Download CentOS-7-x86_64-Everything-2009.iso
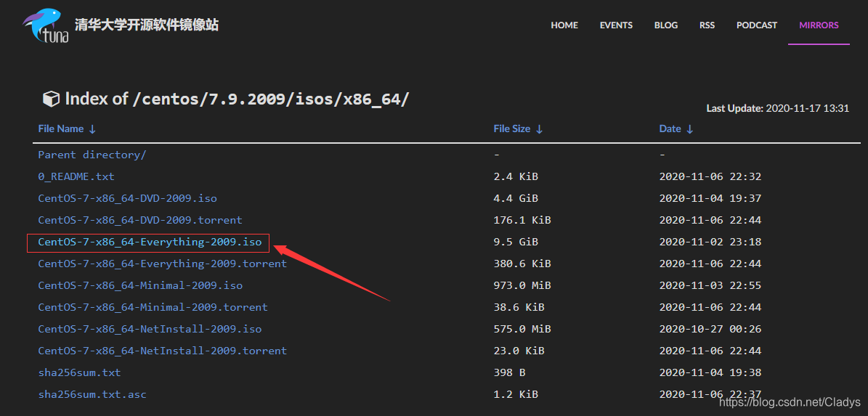The height and width of the screenshot is (416, 868). pyautogui.click(x=150, y=242)
